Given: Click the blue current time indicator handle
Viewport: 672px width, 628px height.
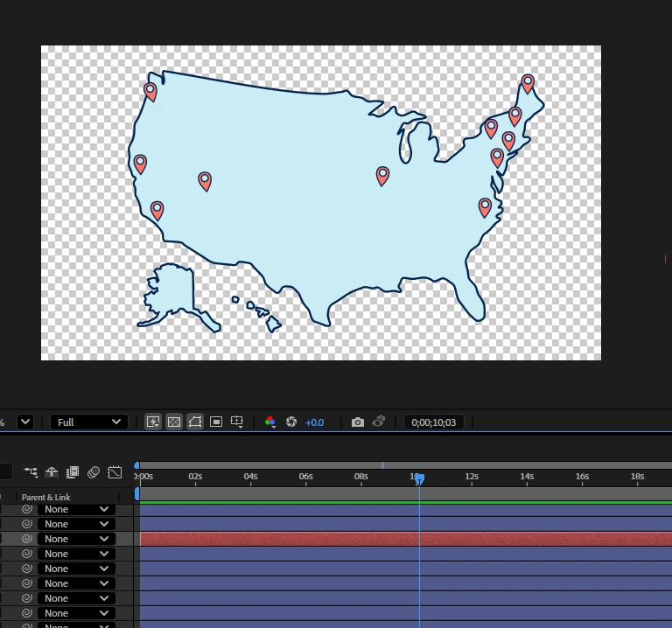Looking at the screenshot, I should (420, 479).
